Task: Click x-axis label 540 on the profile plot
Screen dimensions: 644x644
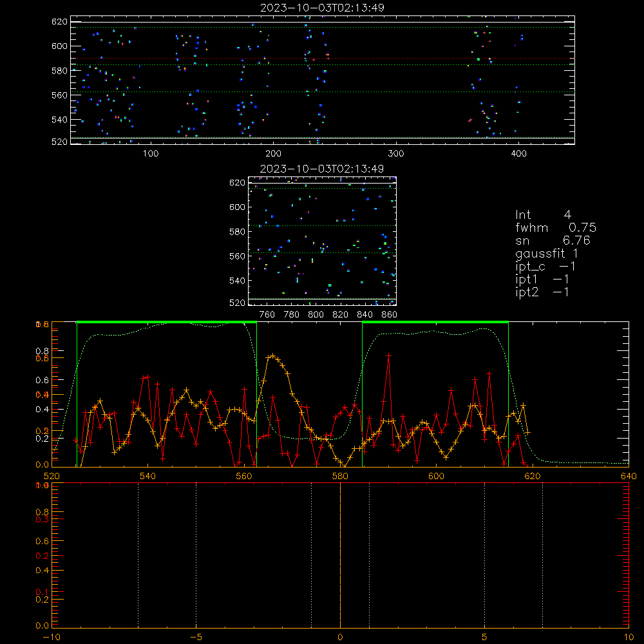Action: 148,476
